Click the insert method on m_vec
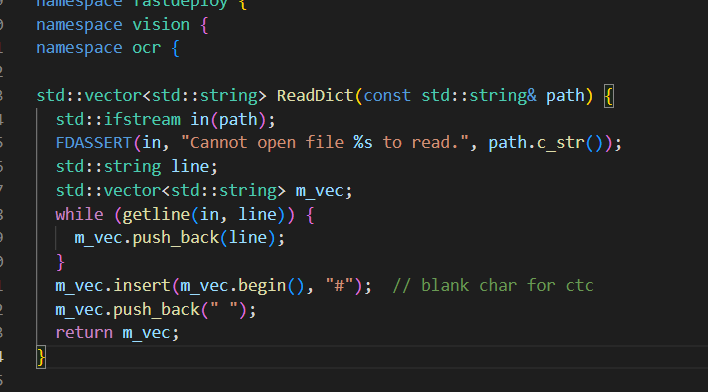This screenshot has width=708, height=392. (142, 285)
